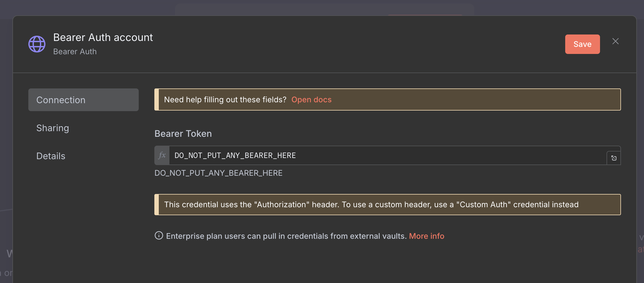
Task: Focus the Bearer Token input field
Action: click(x=388, y=155)
